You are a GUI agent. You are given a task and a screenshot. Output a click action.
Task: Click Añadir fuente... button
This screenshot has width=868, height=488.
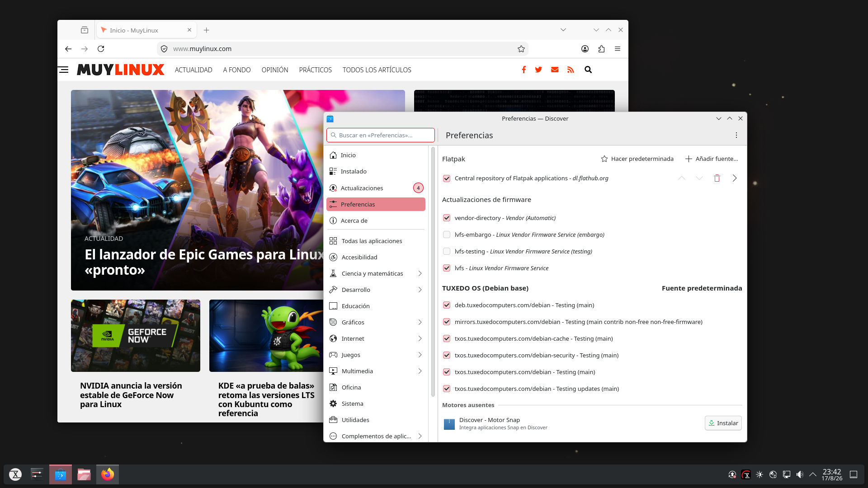pos(712,159)
